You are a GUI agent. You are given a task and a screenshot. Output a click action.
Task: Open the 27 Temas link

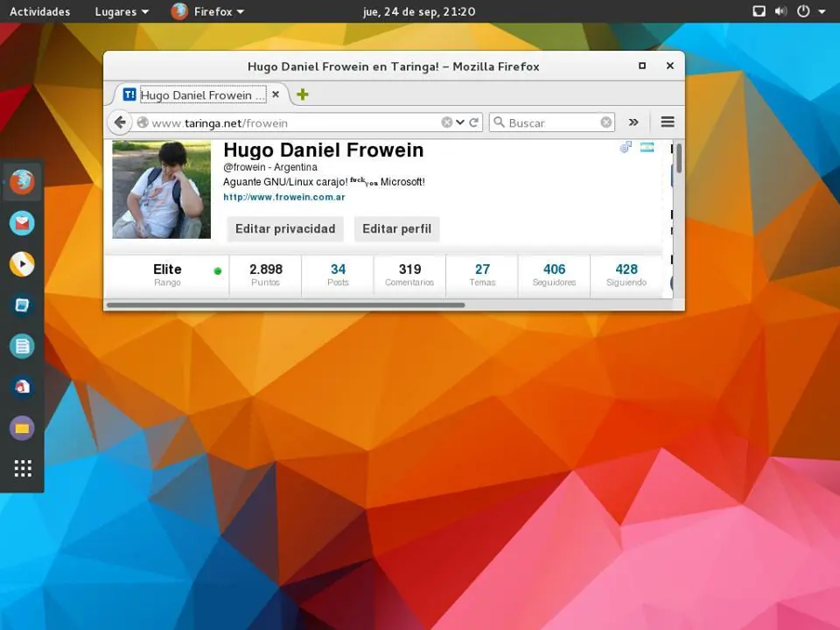click(x=482, y=274)
